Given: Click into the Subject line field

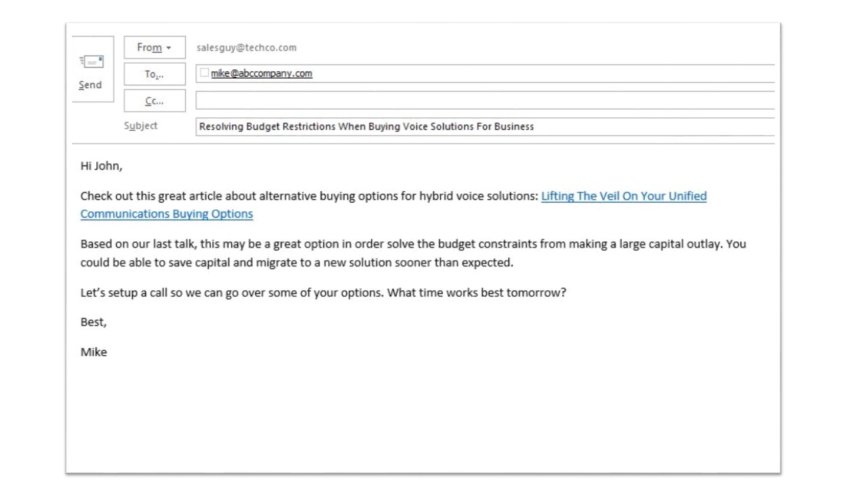Looking at the screenshot, I should (x=485, y=127).
